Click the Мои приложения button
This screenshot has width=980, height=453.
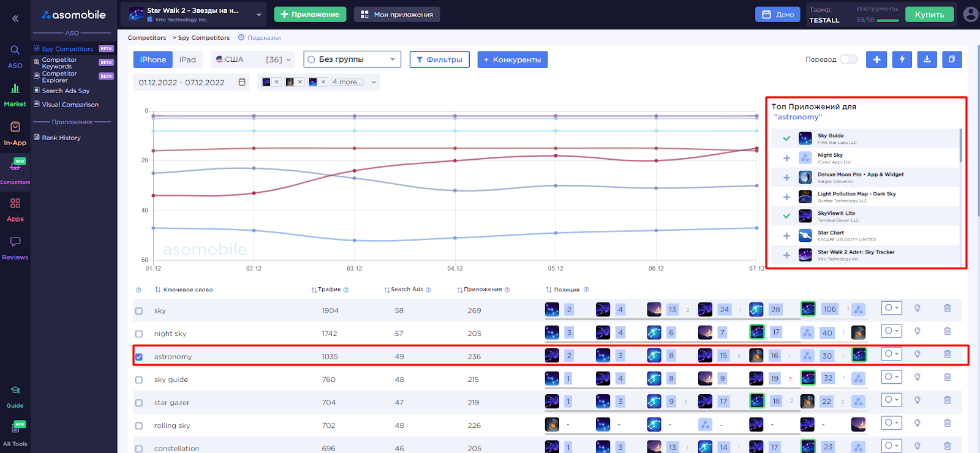(x=397, y=14)
